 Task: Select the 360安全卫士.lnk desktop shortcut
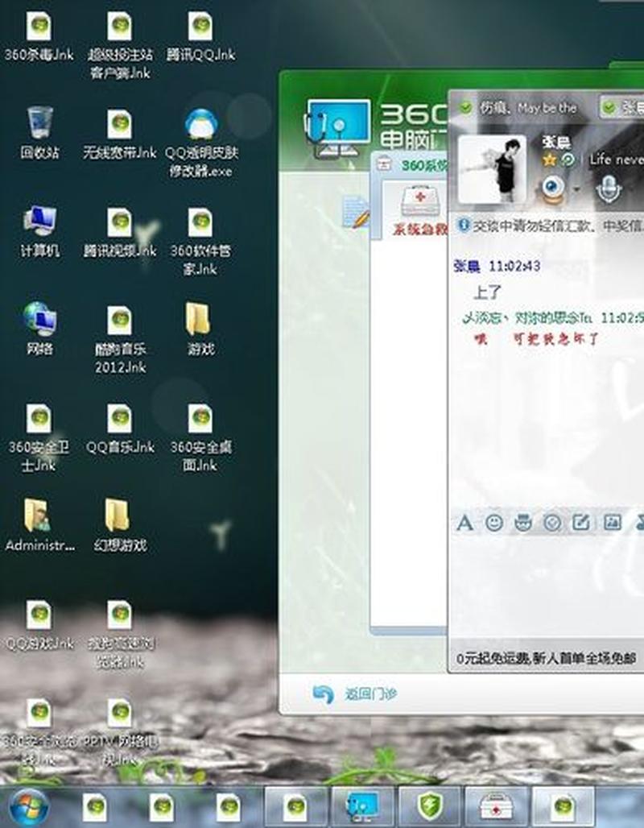[39, 437]
